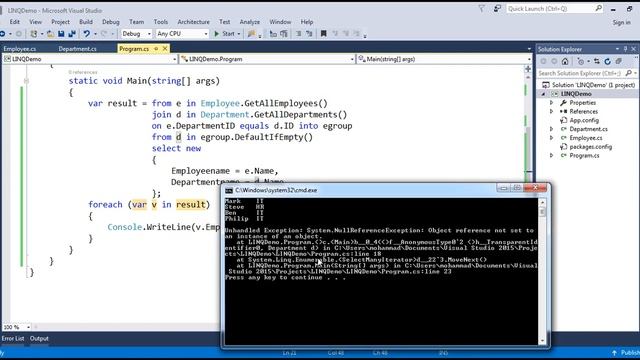Select App.config in Solution Explorer
Screen dimensions: 640x360
(x=584, y=120)
